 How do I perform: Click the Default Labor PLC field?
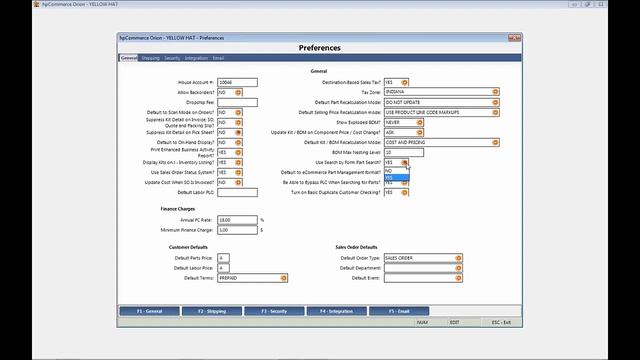[x=237, y=192]
